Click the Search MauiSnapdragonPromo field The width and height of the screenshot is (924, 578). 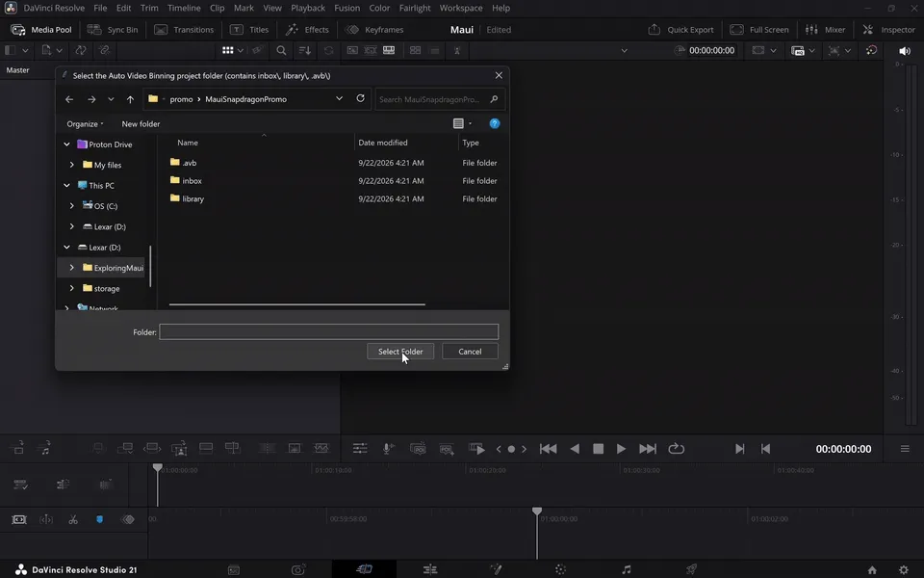[439, 99]
